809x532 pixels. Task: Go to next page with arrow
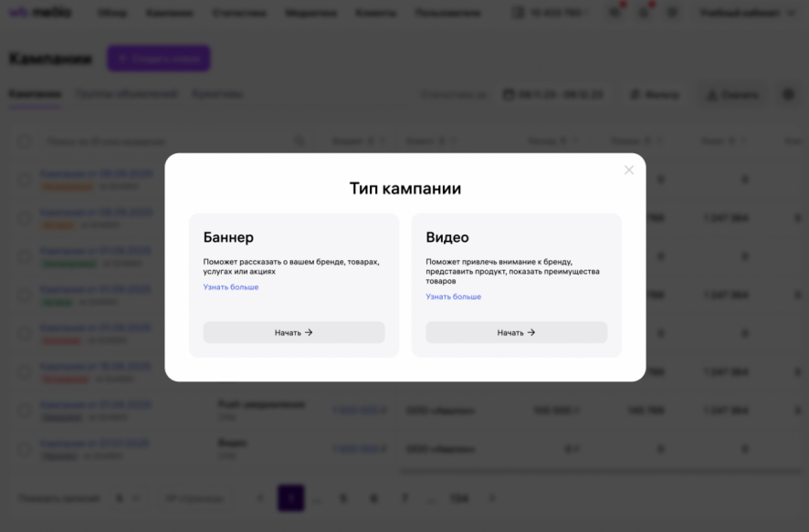click(492, 498)
